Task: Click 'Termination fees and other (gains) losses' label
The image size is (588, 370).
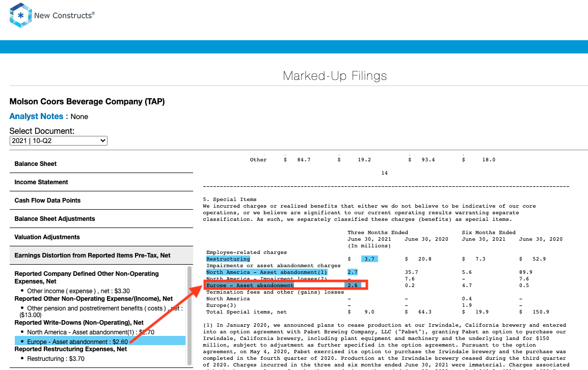Action: tap(275, 292)
